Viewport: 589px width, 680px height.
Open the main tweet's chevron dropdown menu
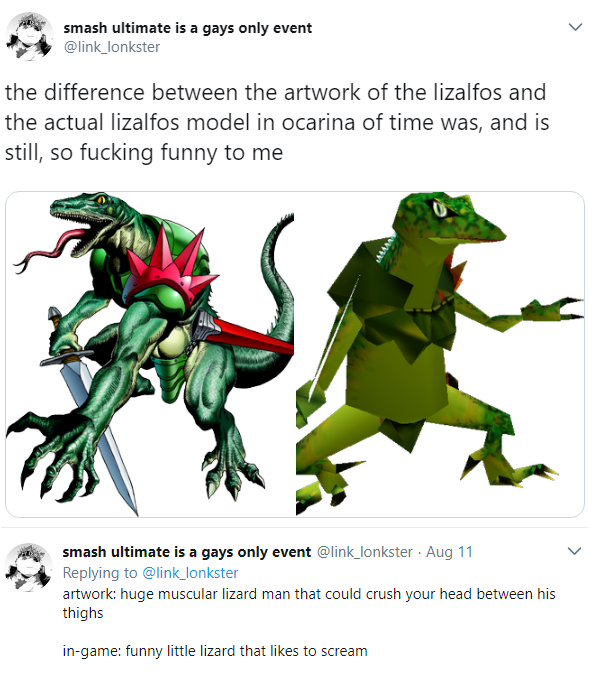(575, 27)
